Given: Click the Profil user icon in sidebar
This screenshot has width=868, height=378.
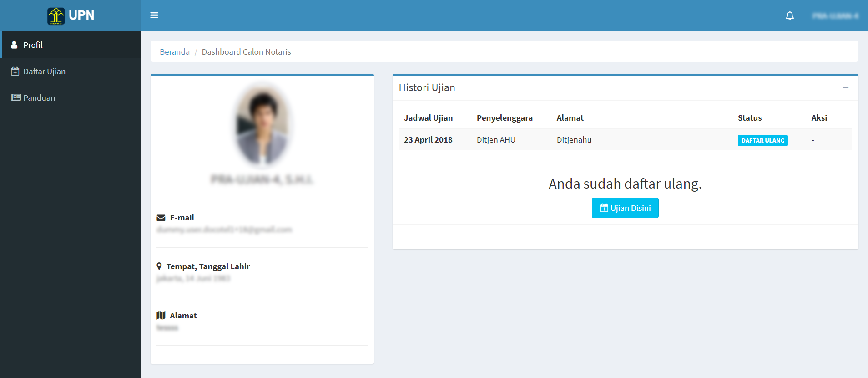Looking at the screenshot, I should coord(14,45).
